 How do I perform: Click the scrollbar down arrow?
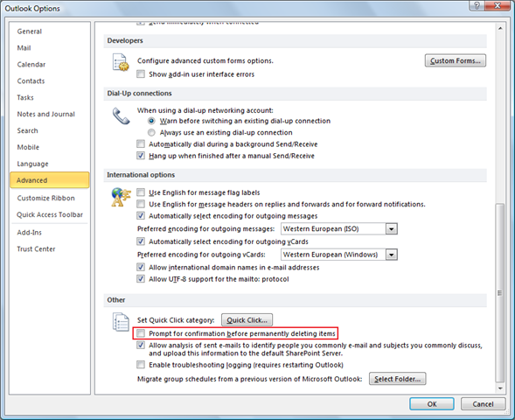pyautogui.click(x=500, y=388)
